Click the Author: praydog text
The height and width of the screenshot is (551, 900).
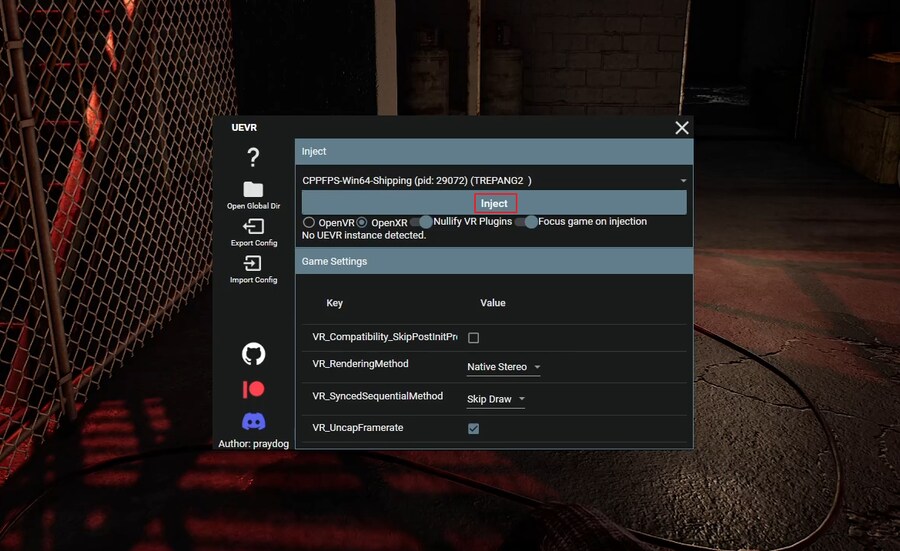(x=253, y=444)
